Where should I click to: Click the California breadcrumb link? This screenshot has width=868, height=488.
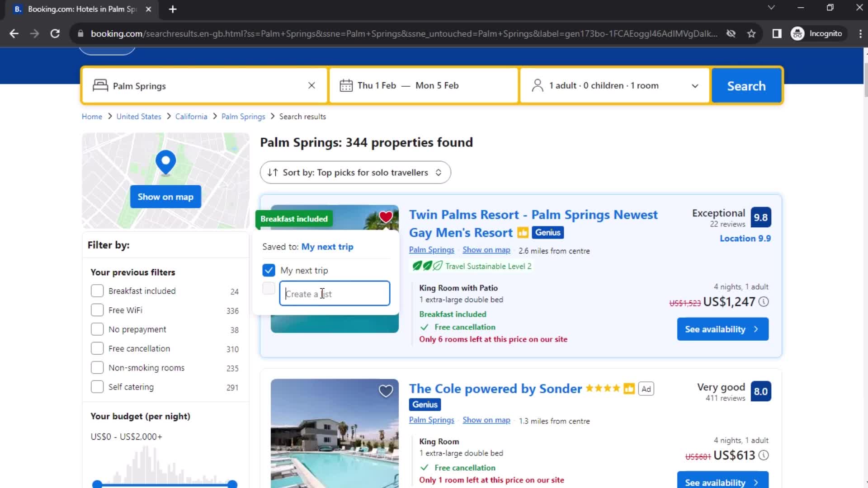(191, 116)
